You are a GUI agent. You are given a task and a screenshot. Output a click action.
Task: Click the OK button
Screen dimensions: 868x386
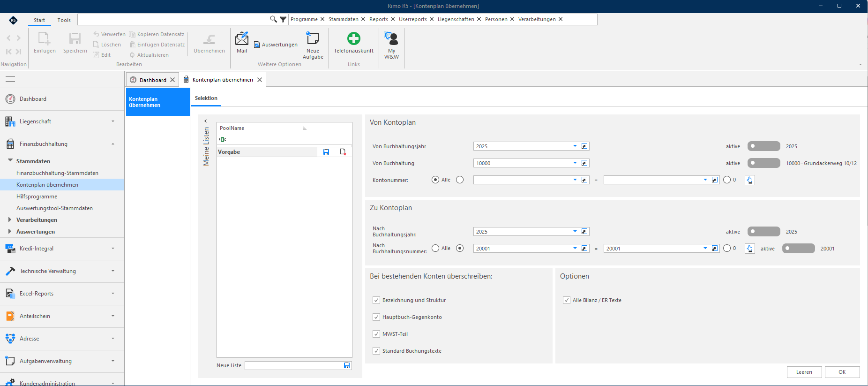(x=842, y=372)
